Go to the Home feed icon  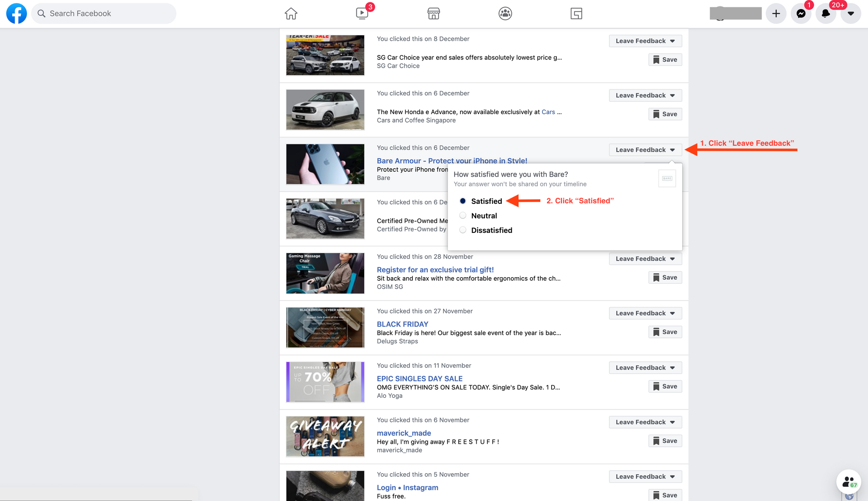tap(291, 13)
